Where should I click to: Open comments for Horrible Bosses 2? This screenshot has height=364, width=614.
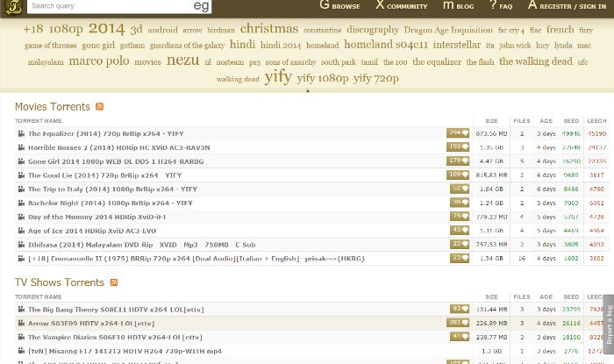(458, 147)
